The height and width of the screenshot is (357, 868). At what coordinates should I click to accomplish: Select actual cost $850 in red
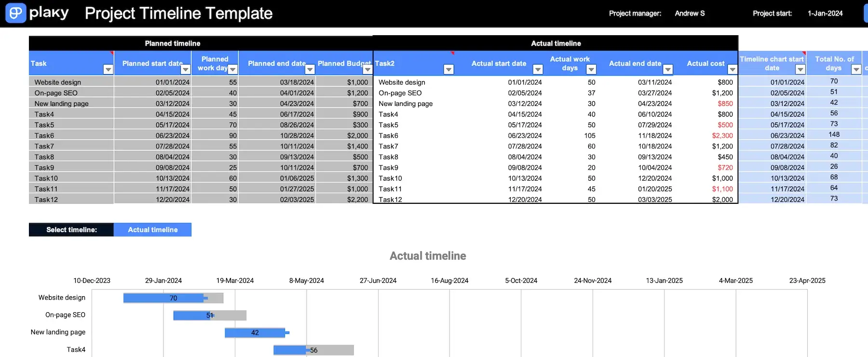coord(725,104)
